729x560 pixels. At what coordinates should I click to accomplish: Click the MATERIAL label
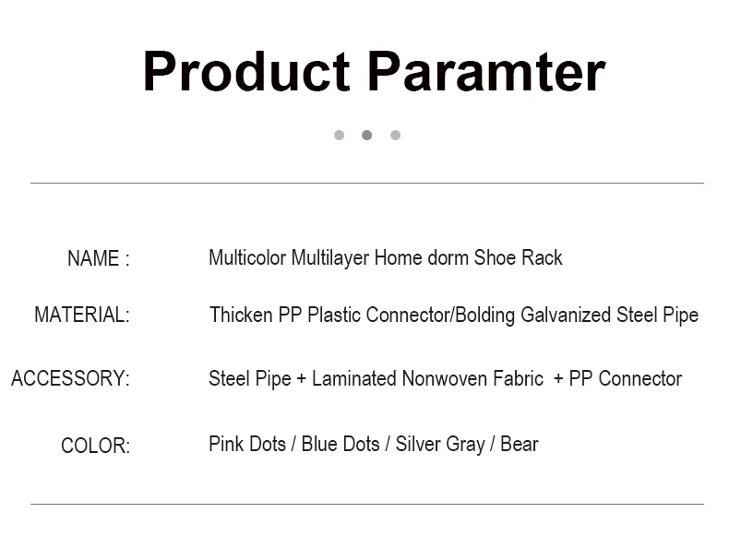(82, 316)
